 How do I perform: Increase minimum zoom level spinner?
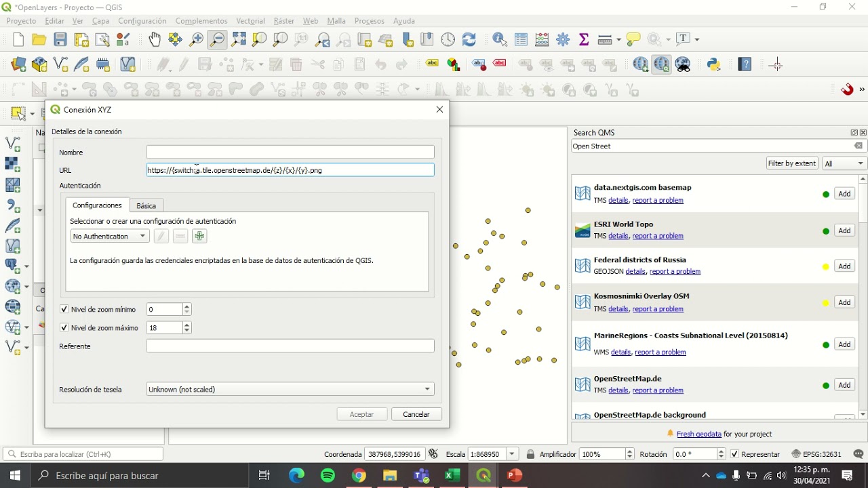click(x=187, y=306)
